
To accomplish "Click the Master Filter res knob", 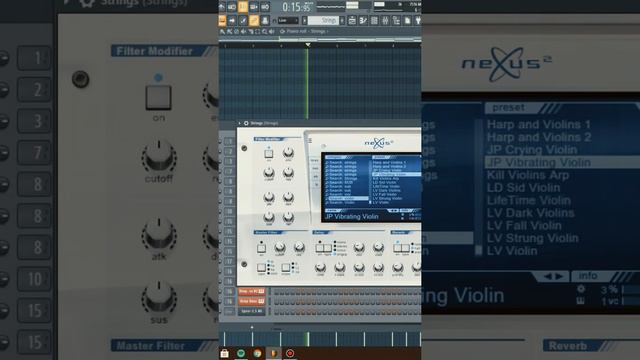I will [x=299, y=247].
